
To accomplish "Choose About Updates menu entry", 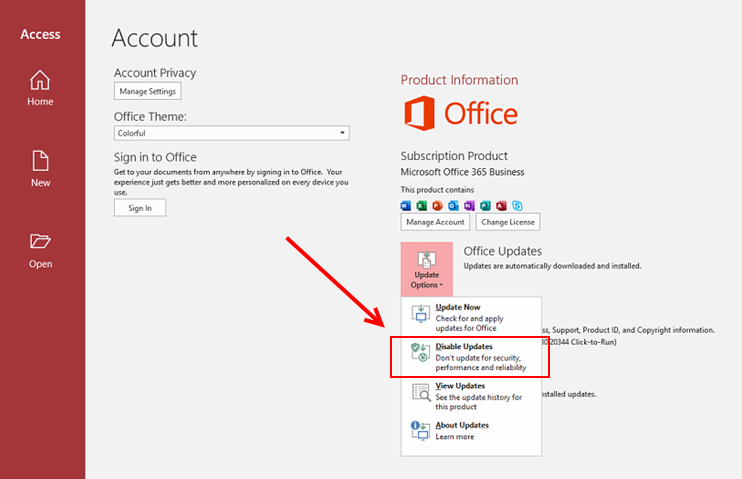I will coord(471,431).
